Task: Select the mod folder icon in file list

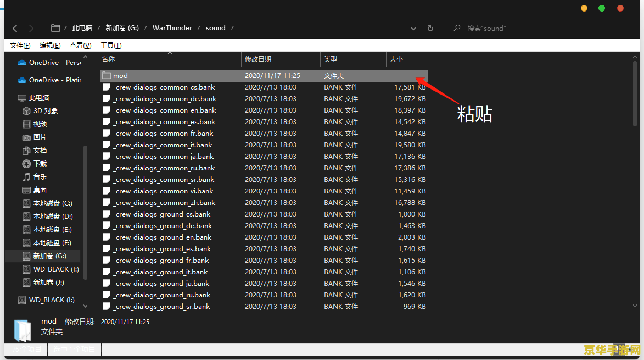Action: point(107,76)
